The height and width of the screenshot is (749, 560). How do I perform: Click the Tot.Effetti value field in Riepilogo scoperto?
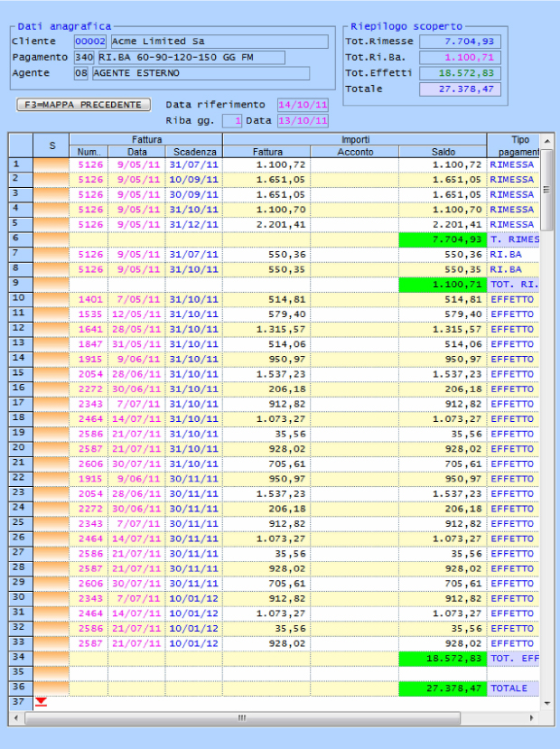[x=461, y=73]
